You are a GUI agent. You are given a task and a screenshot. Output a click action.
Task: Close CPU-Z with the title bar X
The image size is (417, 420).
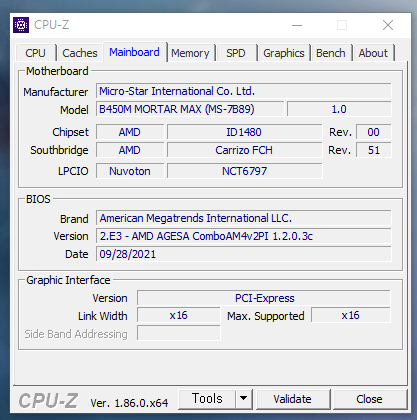pyautogui.click(x=388, y=25)
